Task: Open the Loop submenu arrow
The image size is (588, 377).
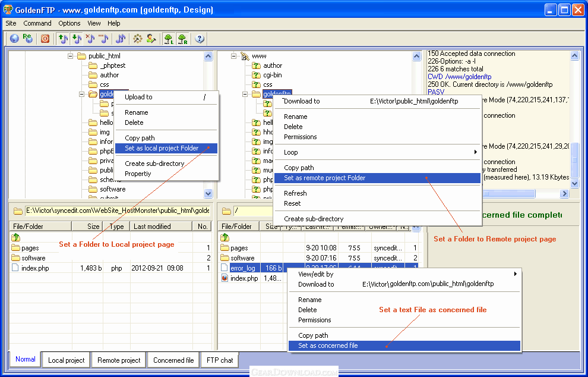Action: [476, 152]
